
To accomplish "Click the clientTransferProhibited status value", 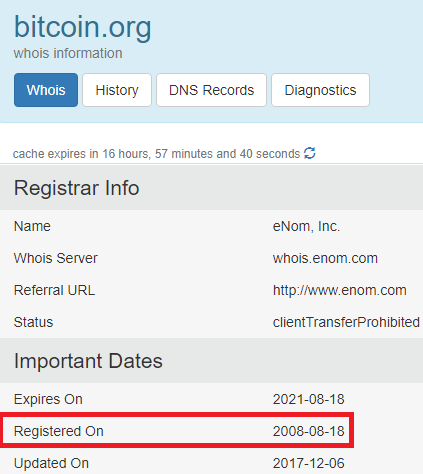I will [x=346, y=322].
